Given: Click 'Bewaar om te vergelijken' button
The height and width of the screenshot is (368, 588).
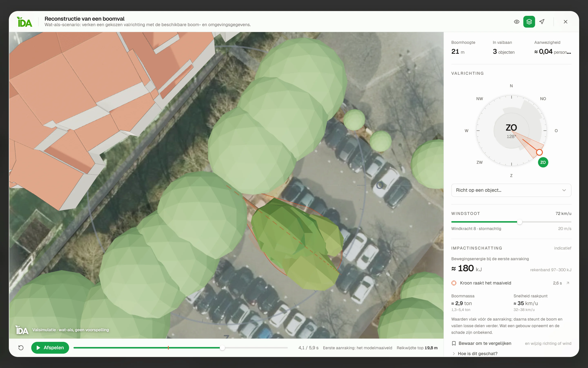Looking at the screenshot, I should click(481, 343).
